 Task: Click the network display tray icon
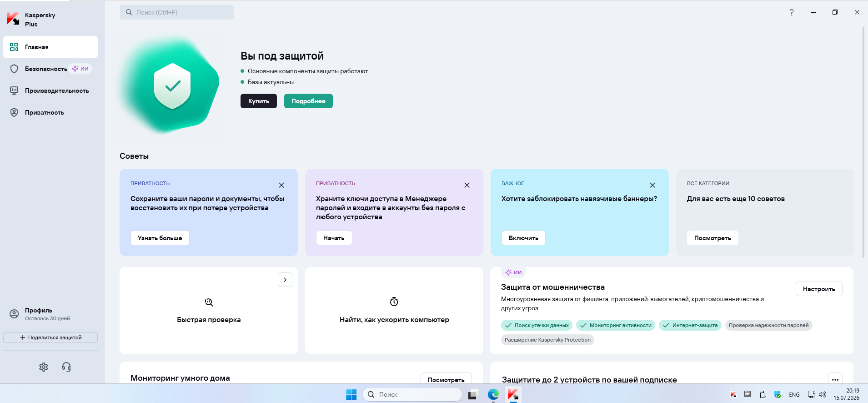click(811, 394)
